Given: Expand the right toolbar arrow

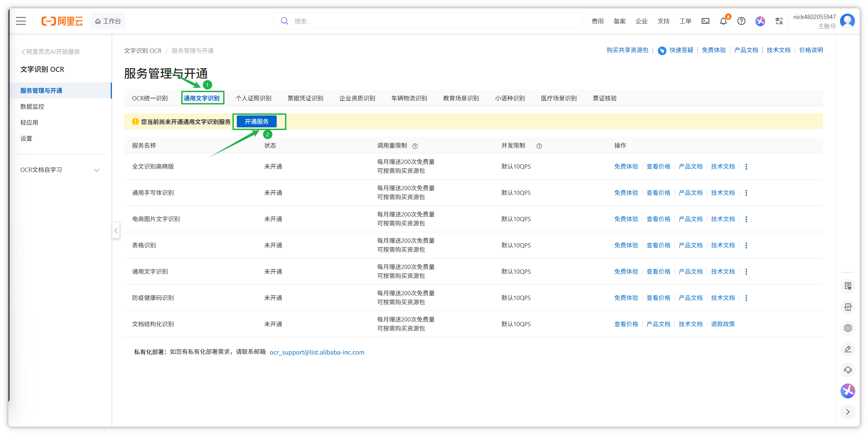Looking at the screenshot, I should point(848,411).
